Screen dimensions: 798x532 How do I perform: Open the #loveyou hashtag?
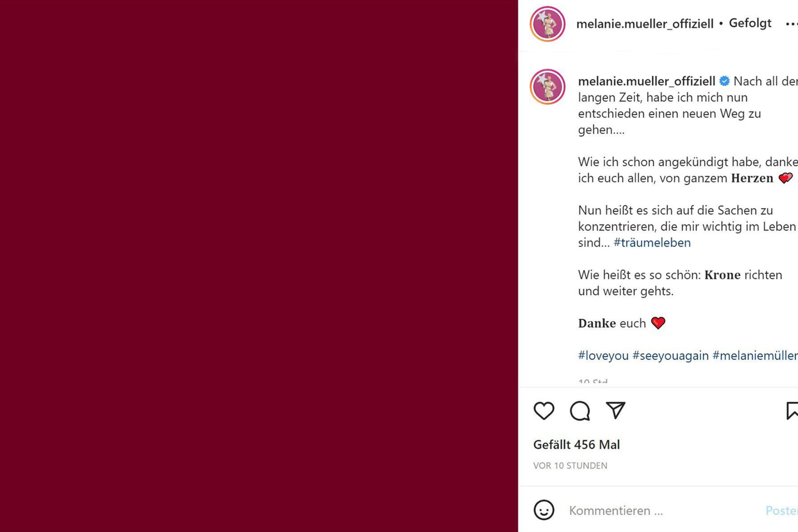pyautogui.click(x=603, y=355)
